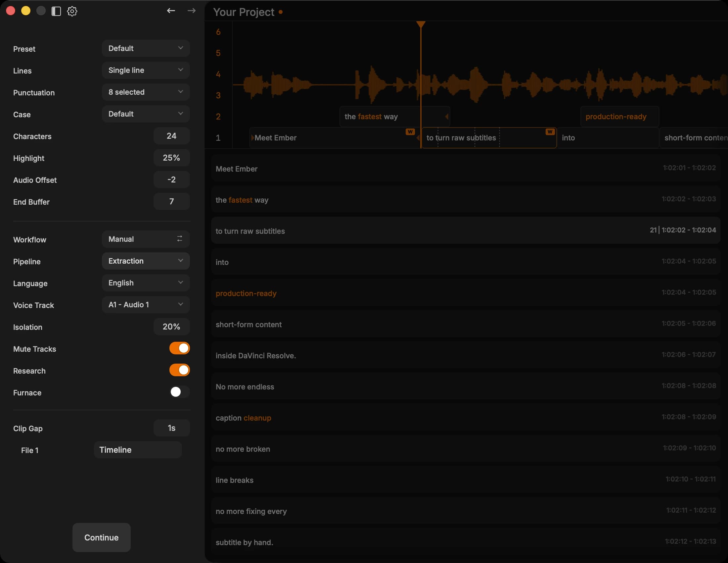Edit the Characters value 24
This screenshot has width=728, height=563.
[x=171, y=136]
